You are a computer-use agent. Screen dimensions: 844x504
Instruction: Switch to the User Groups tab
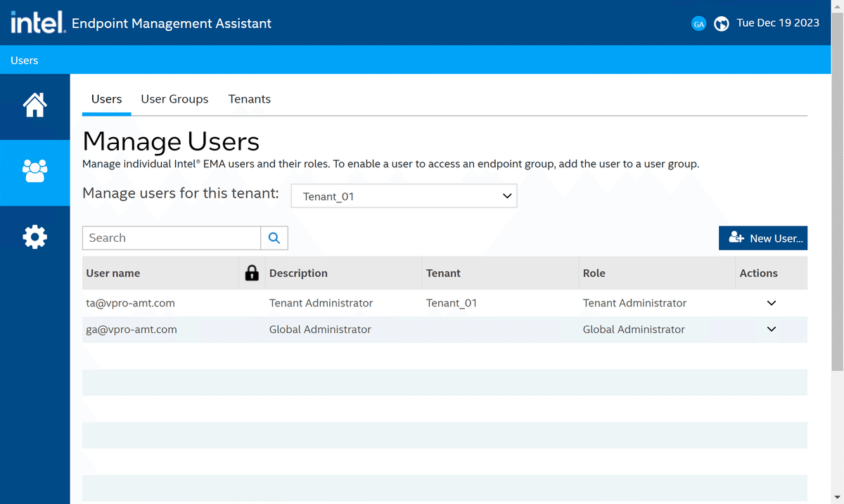(x=174, y=99)
